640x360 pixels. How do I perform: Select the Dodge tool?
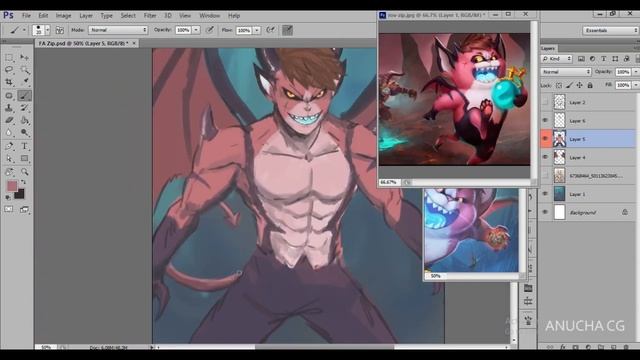click(24, 133)
